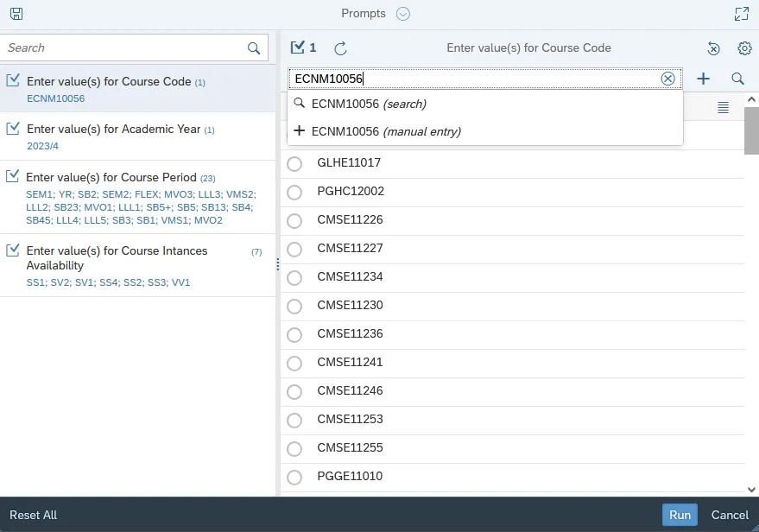This screenshot has width=759, height=532.
Task: Choose ECNM10056 (search) suggestion
Action: tap(485, 104)
